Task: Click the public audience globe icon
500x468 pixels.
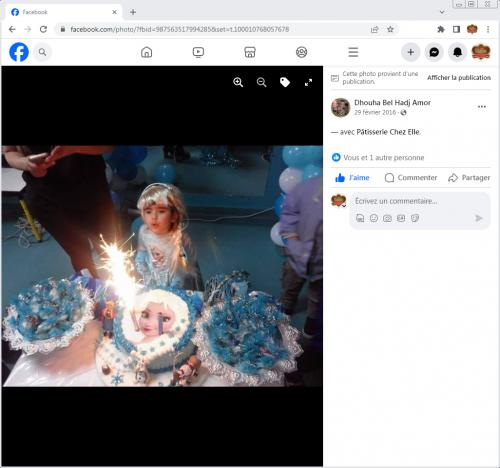Action: point(403,112)
